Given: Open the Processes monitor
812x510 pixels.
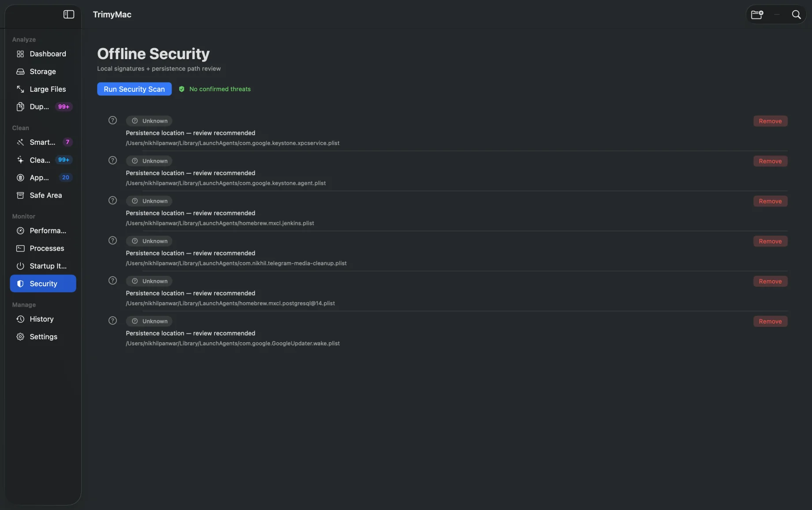Looking at the screenshot, I should 43,248.
